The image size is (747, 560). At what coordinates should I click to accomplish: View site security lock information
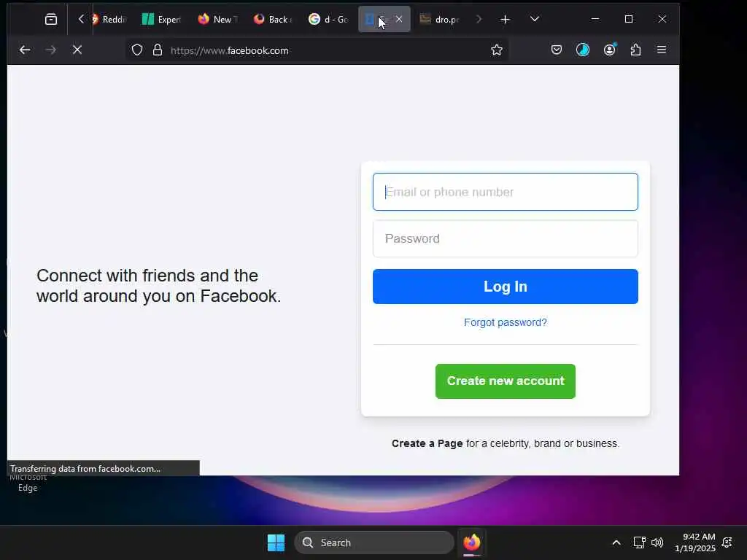tap(158, 50)
